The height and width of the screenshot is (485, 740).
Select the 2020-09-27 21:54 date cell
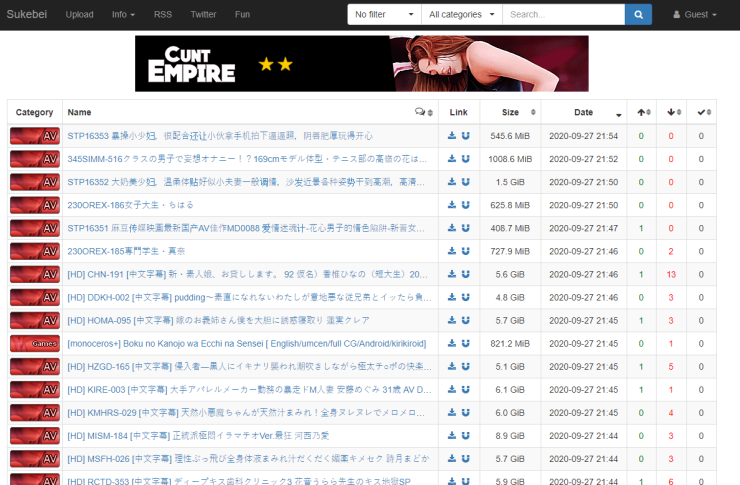583,136
